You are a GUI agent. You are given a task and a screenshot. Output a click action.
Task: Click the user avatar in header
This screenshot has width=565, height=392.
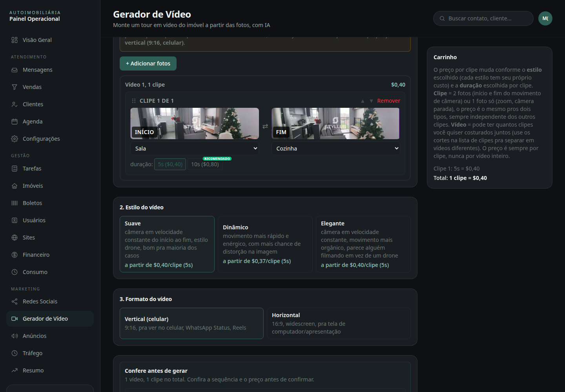point(545,18)
